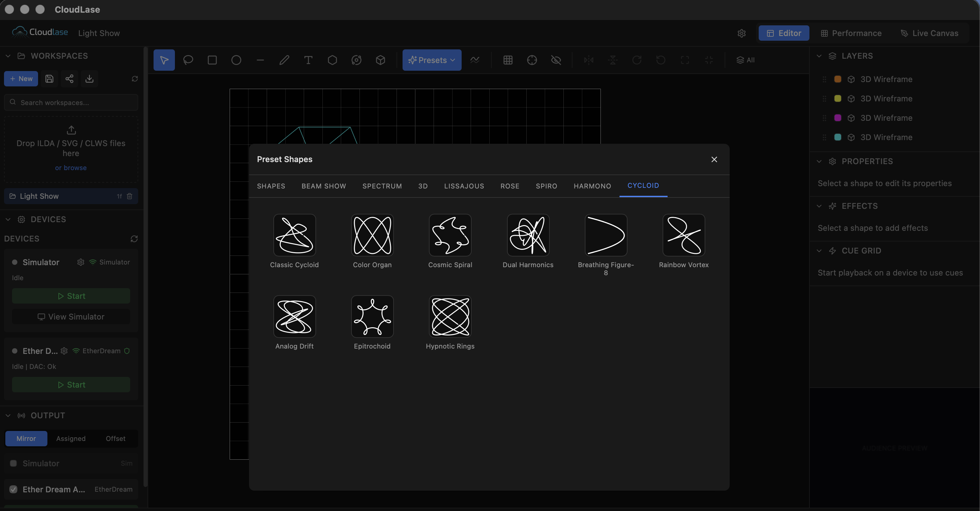Select the Text tool

tap(308, 60)
